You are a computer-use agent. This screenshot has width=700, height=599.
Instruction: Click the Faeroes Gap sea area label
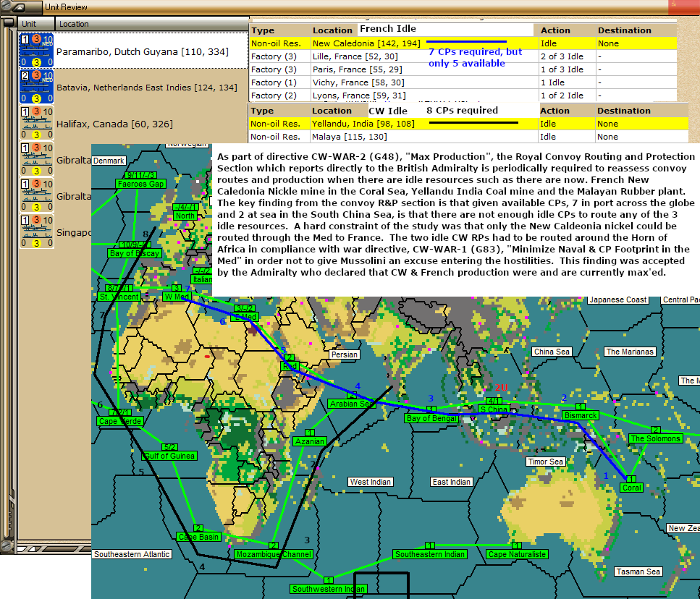(x=140, y=184)
